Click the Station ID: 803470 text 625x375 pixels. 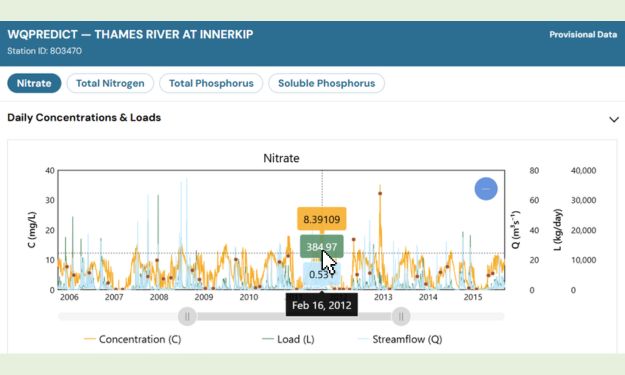45,51
